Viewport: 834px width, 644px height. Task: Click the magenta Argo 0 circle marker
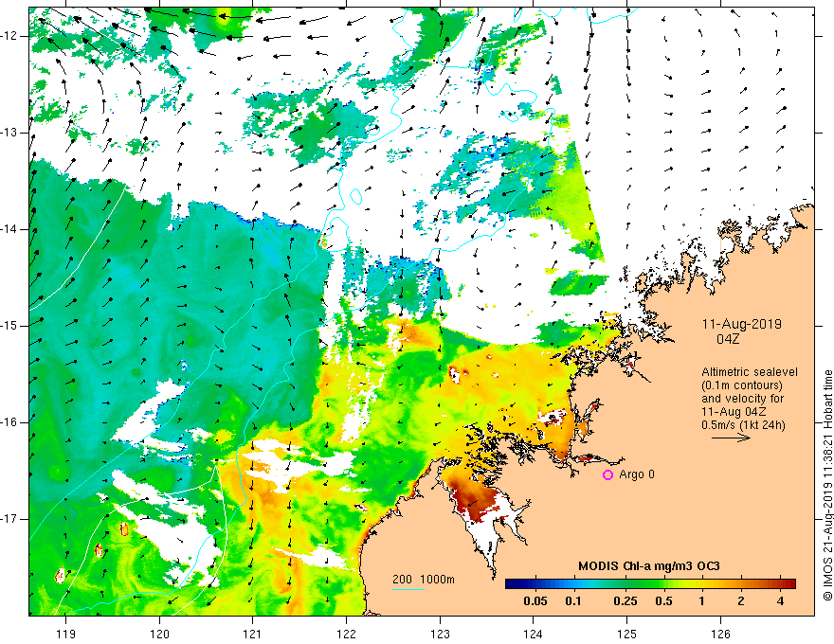point(607,475)
